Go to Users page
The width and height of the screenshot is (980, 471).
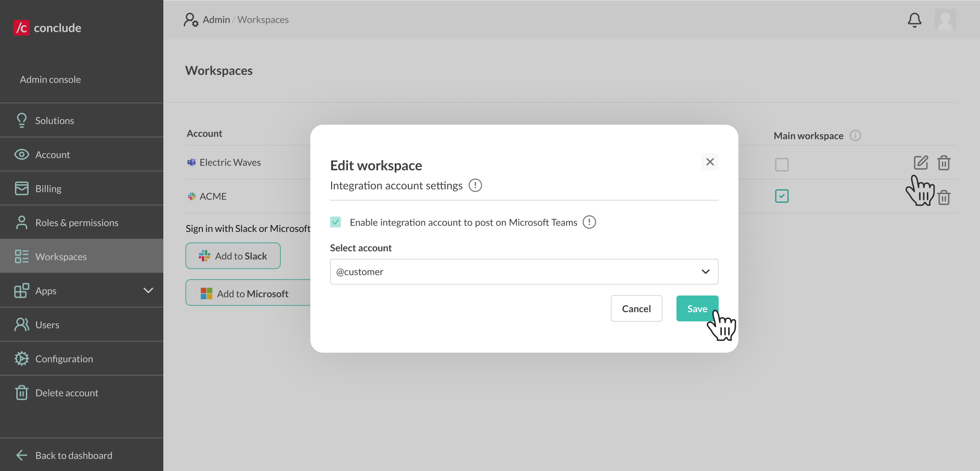tap(82, 324)
